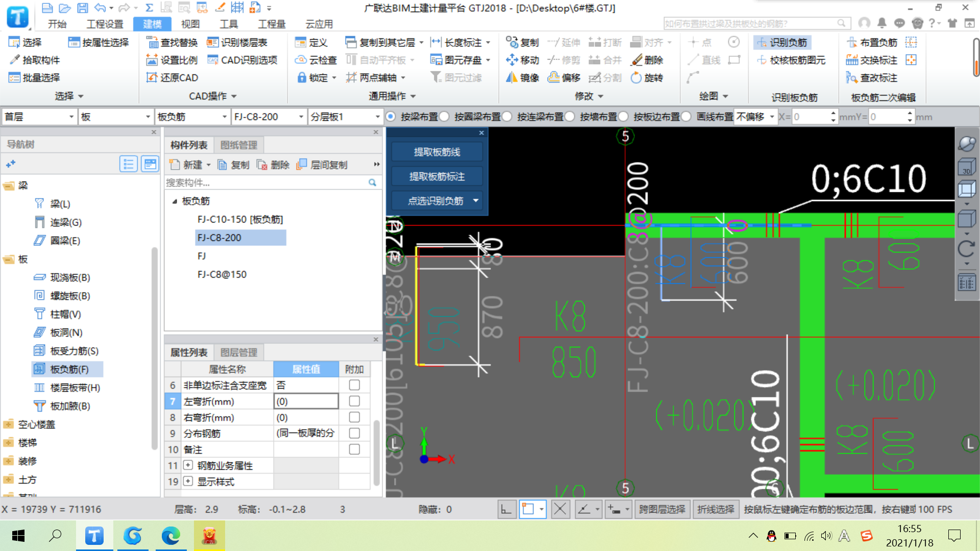Select the 旋转 rotate tool

[647, 78]
